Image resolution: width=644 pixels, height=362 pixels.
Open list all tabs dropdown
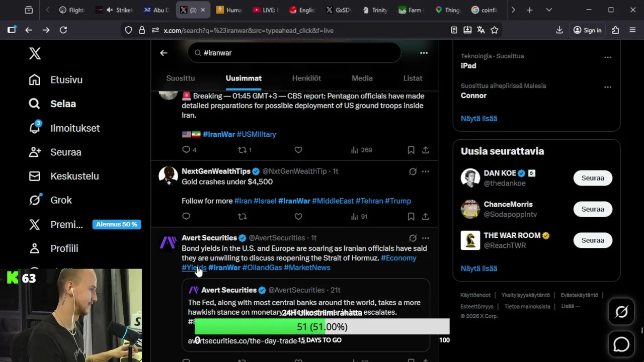click(x=549, y=10)
